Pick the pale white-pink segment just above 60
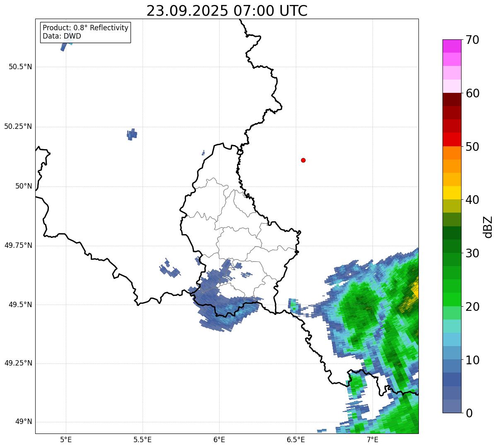 452,86
